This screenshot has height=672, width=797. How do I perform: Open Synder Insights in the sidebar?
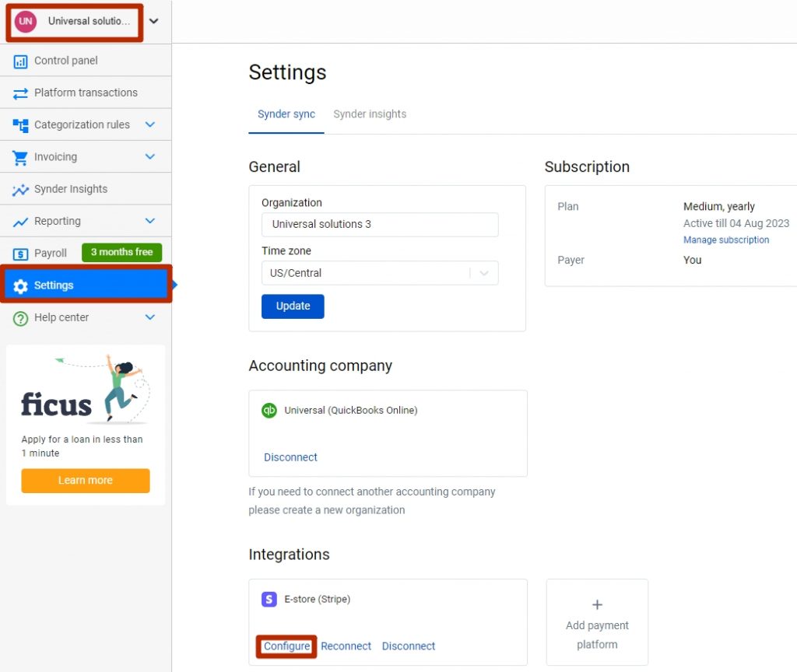pyautogui.click(x=86, y=189)
